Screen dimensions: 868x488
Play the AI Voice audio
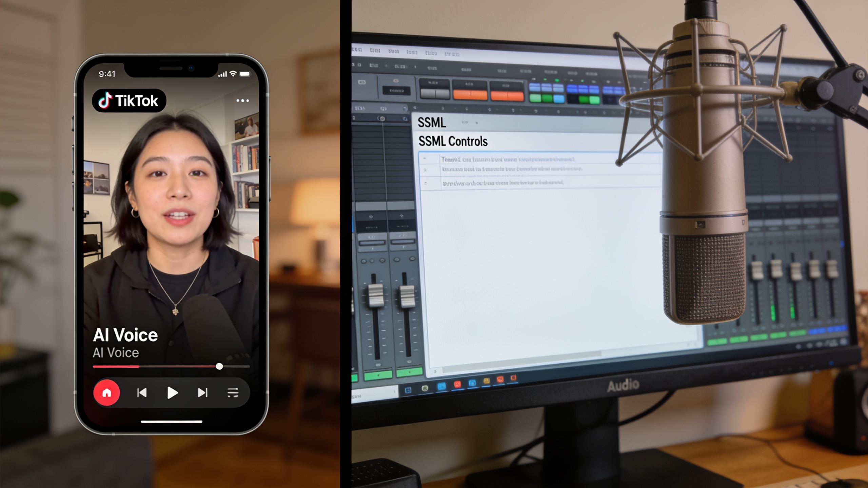[172, 393]
